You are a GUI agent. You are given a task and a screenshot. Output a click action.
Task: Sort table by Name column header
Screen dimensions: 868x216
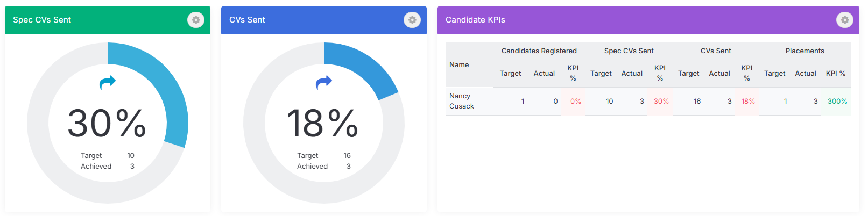[459, 64]
